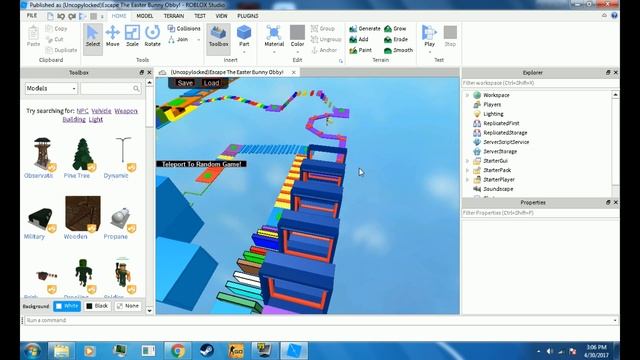
Task: Set Toolbox background to White
Action: [x=67, y=306]
